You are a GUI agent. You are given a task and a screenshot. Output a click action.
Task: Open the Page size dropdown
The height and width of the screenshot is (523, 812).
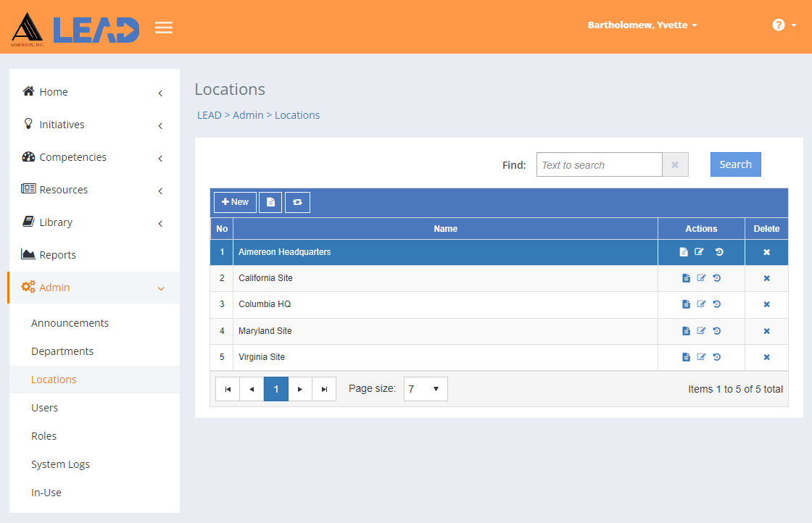[x=426, y=389]
